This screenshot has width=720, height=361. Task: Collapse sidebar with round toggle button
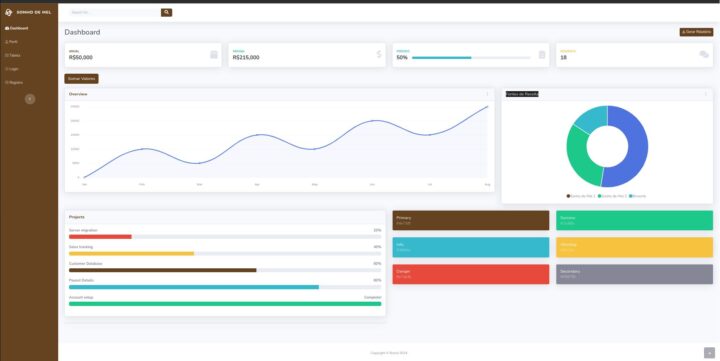pos(30,99)
